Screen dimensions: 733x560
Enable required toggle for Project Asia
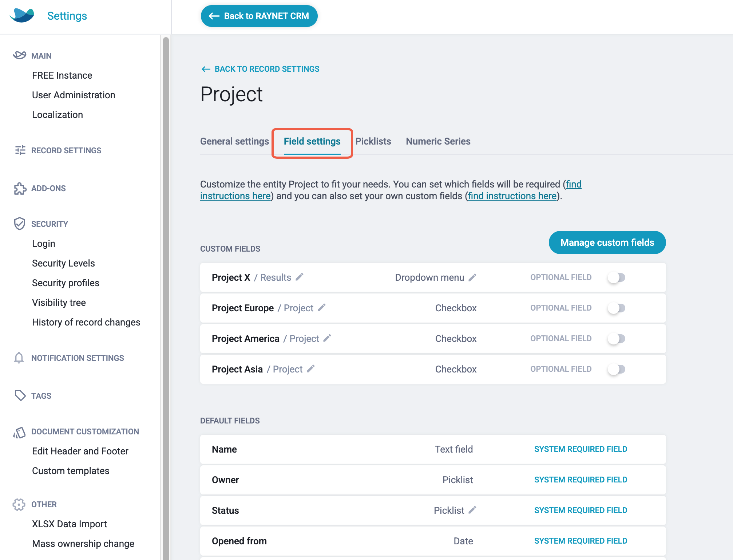(x=617, y=369)
